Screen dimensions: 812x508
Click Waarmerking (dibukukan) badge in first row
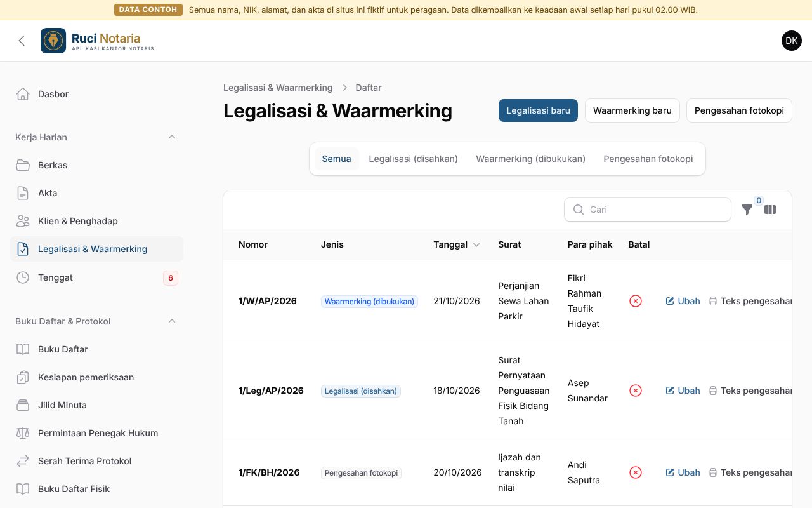pyautogui.click(x=369, y=302)
